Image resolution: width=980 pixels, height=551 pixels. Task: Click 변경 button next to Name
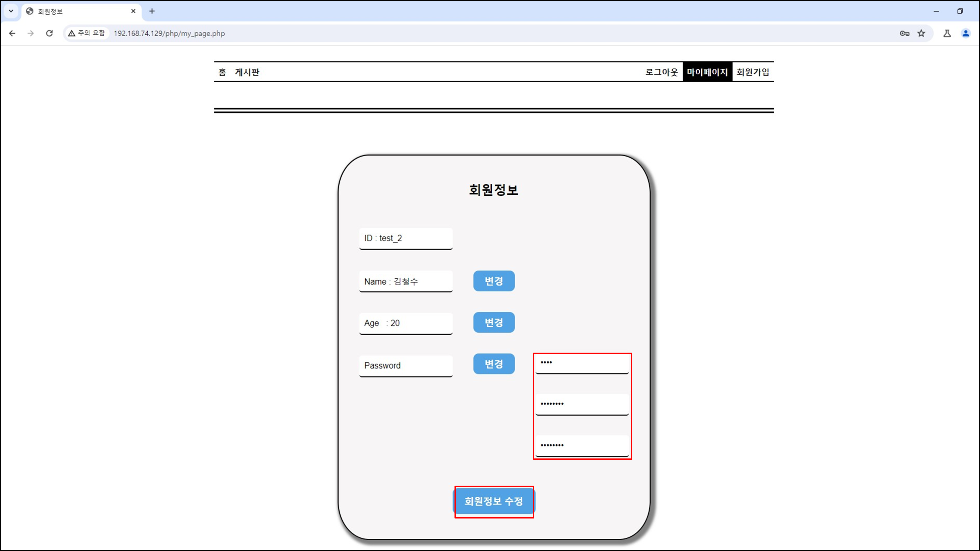click(494, 281)
